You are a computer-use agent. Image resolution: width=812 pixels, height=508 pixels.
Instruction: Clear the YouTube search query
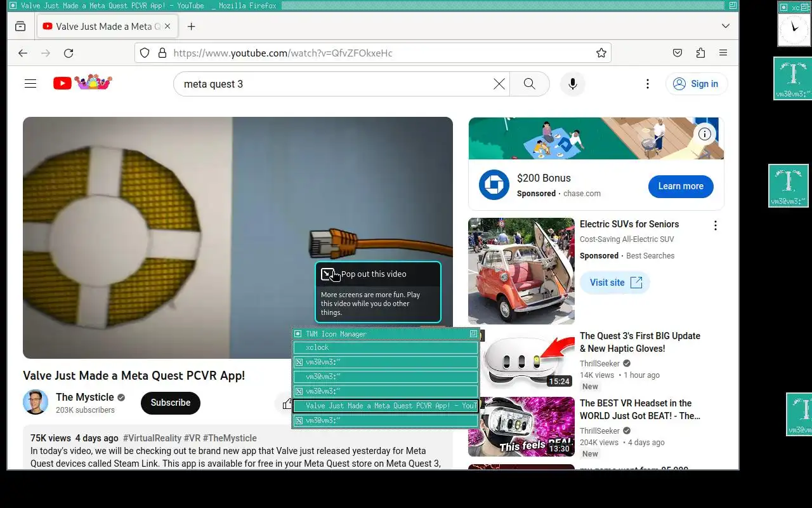[499, 84]
